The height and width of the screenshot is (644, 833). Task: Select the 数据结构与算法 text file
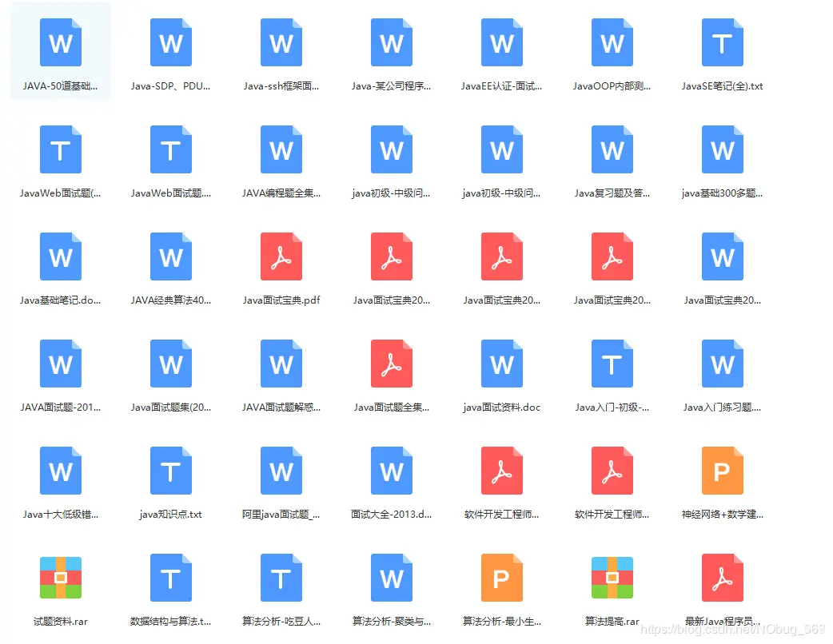[170, 578]
